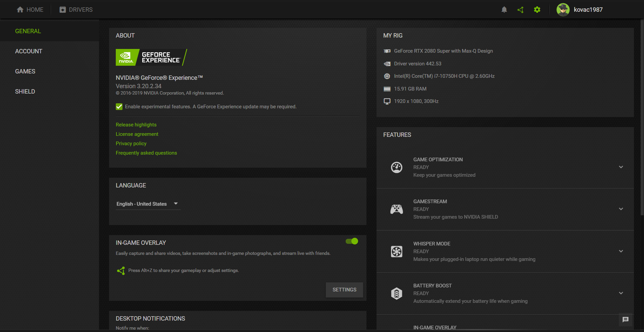
Task: Click the share icon beside Alt+Z hint
Action: tap(121, 271)
